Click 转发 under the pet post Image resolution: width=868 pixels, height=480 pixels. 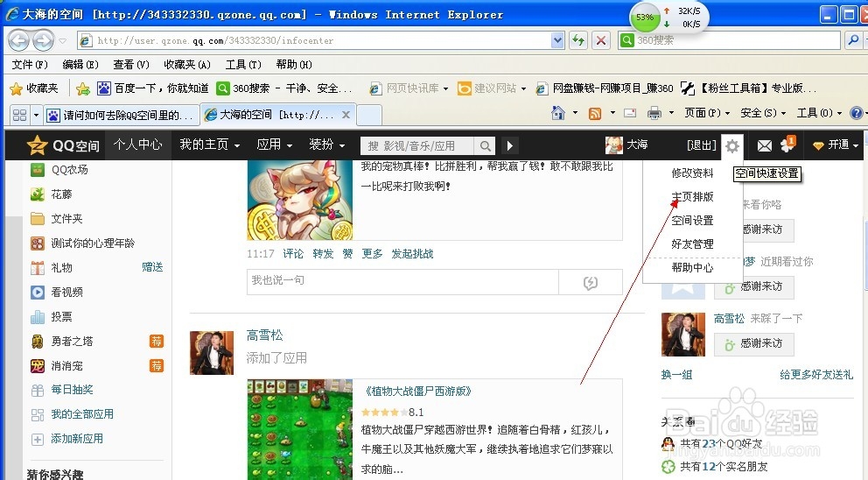point(323,254)
